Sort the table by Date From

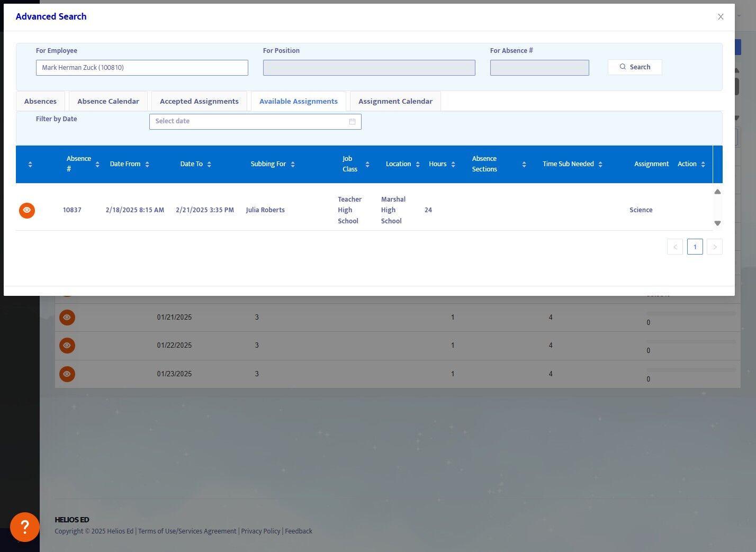pyautogui.click(x=147, y=165)
